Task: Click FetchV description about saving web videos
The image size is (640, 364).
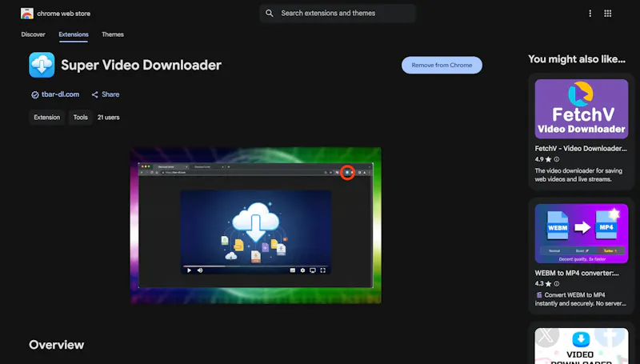Action: point(578,174)
